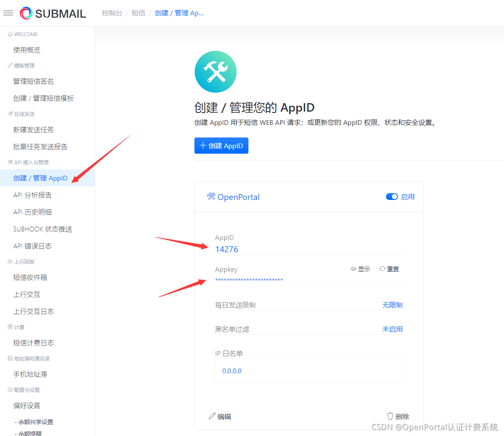The width and height of the screenshot is (504, 436).
Task: Open the hamburger menu icon
Action: coord(8,13)
